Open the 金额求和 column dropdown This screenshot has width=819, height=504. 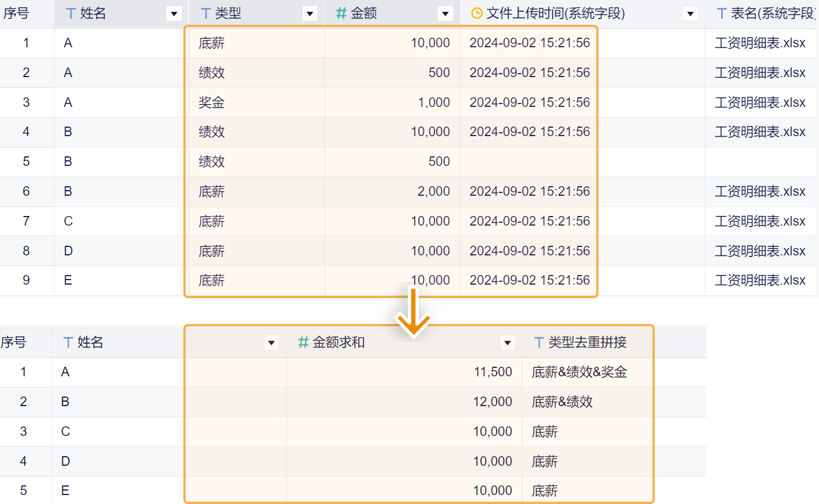point(508,343)
